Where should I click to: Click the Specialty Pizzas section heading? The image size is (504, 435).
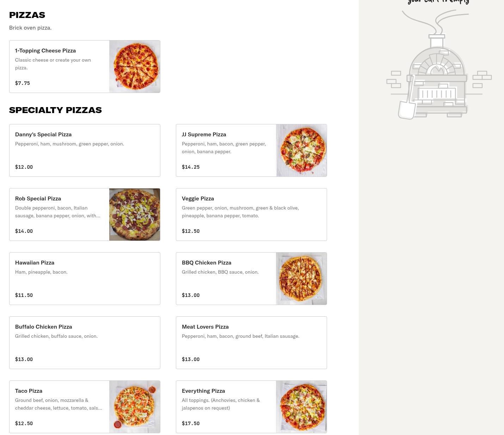tap(55, 110)
